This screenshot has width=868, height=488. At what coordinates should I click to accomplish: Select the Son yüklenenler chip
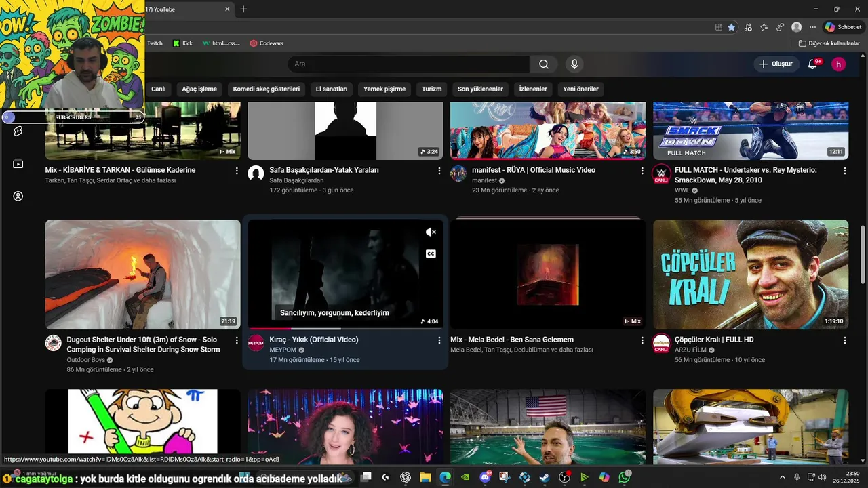point(480,89)
